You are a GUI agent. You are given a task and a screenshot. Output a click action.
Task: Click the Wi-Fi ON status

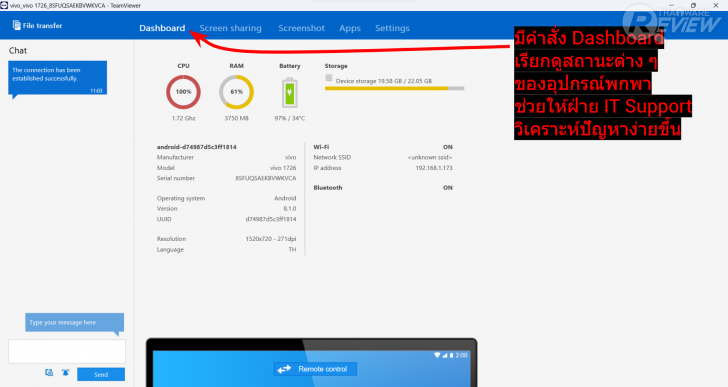[x=448, y=147]
